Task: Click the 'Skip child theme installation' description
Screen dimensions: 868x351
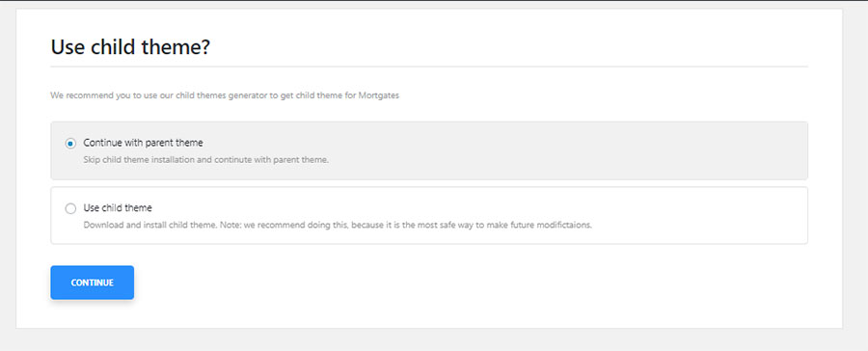Action: click(x=206, y=160)
